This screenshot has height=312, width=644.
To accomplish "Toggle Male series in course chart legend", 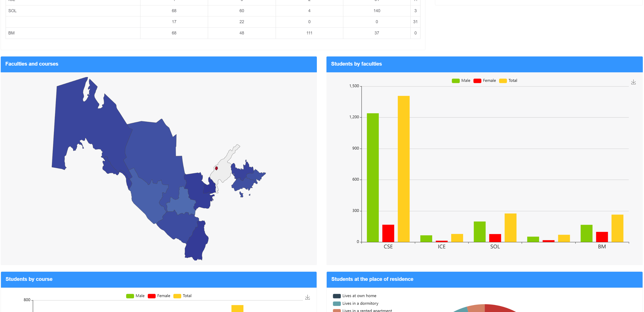I will (x=135, y=296).
